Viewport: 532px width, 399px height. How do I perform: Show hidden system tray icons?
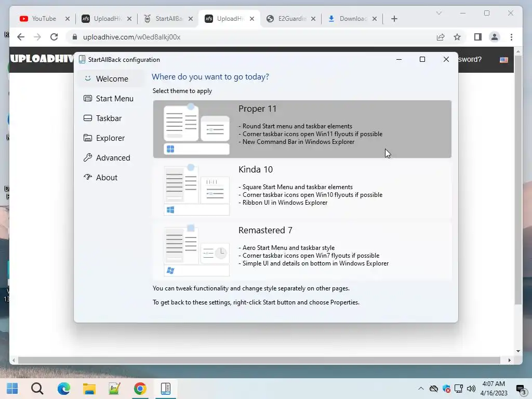click(421, 389)
